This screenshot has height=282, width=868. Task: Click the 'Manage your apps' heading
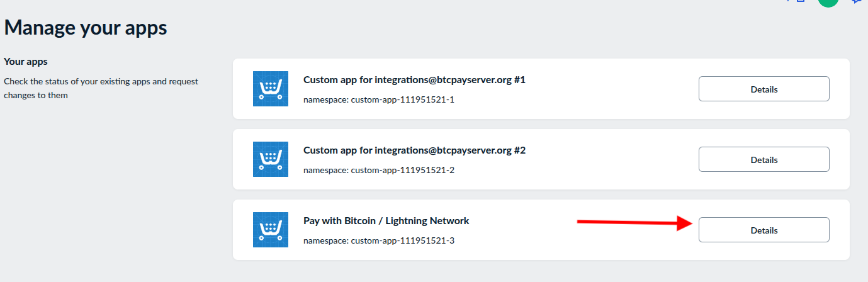coord(86,28)
